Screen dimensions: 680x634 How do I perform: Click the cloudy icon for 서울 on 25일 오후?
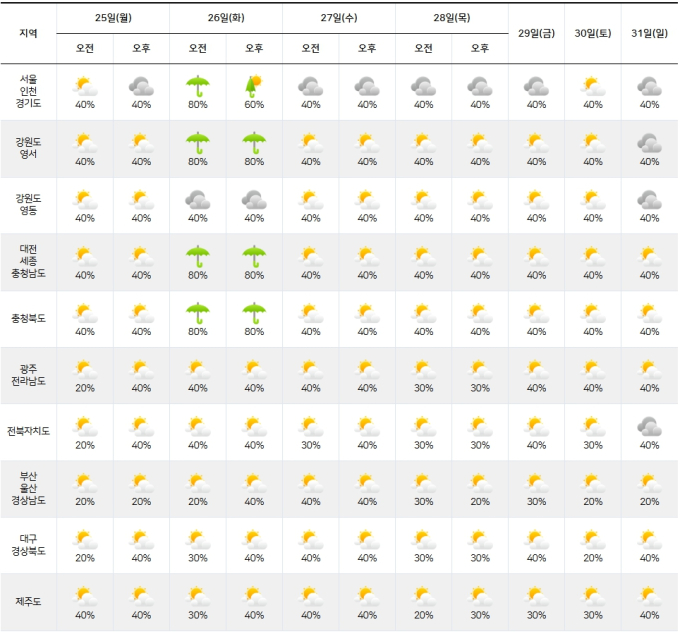tap(141, 86)
